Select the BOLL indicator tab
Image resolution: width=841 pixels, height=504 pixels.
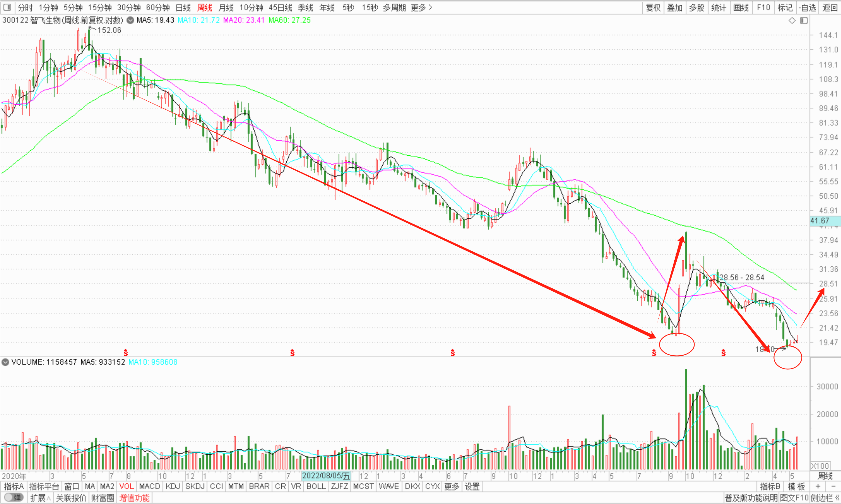click(x=316, y=486)
